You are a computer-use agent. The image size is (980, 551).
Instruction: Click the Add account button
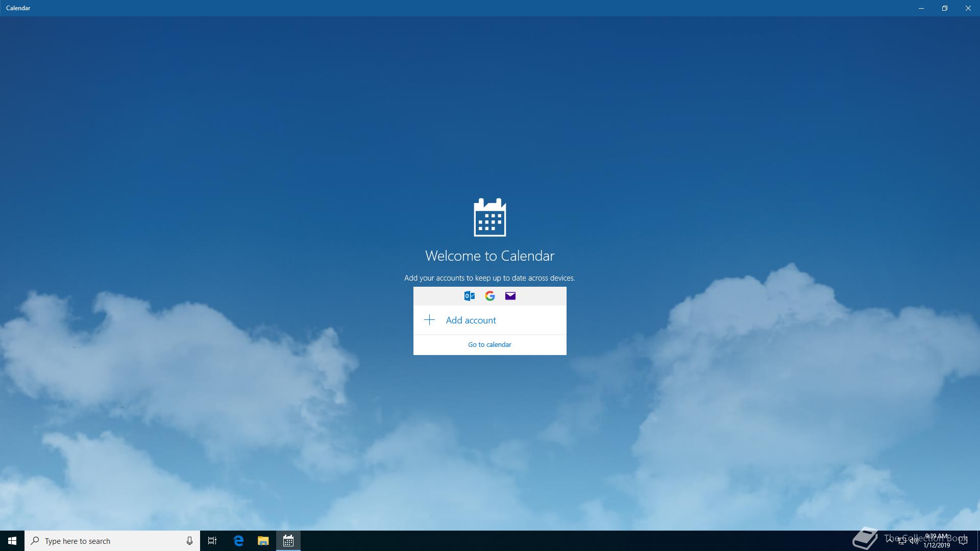[x=489, y=320]
